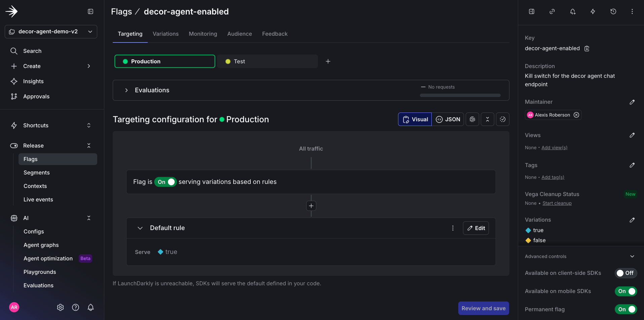Open the fingerprint icon next to JSON
Screen dimensions: 644x320
[x=472, y=119]
